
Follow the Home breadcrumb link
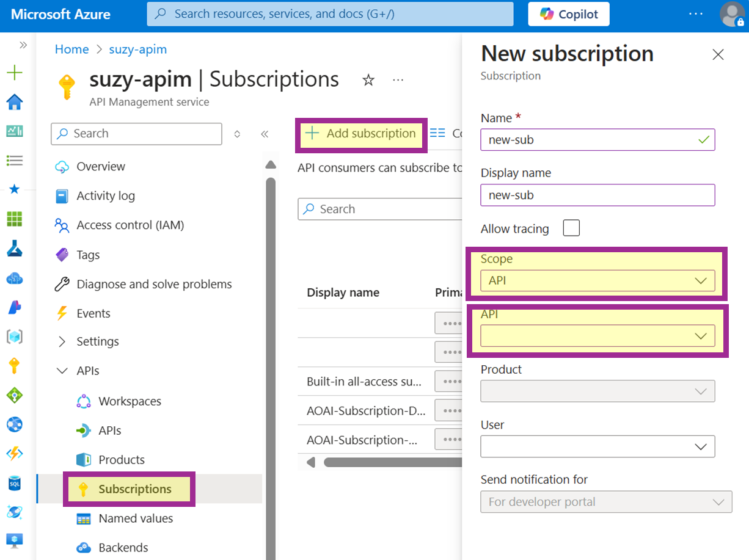71,49
